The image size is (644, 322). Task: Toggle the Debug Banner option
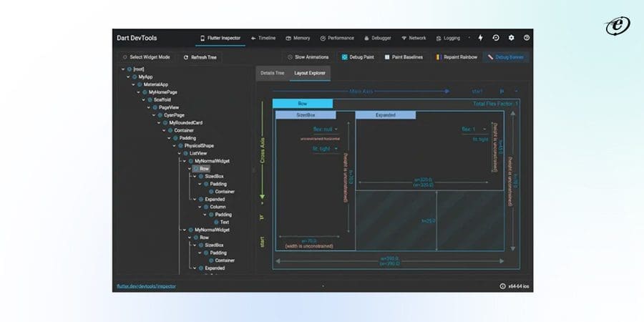click(506, 57)
